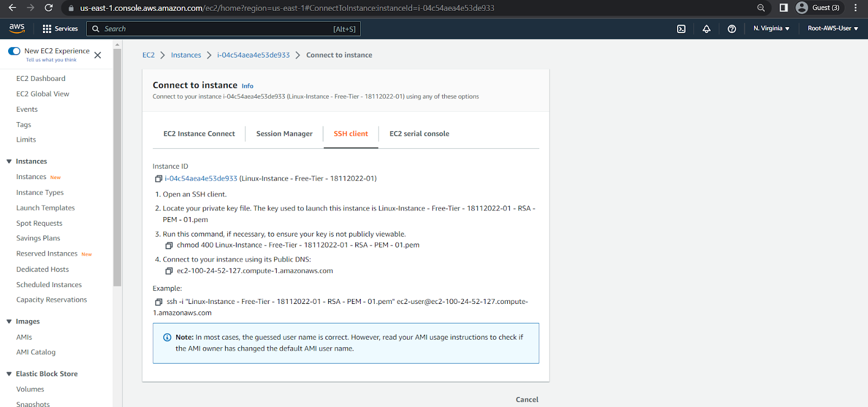
Task: Open Savings Plans
Action: point(38,238)
